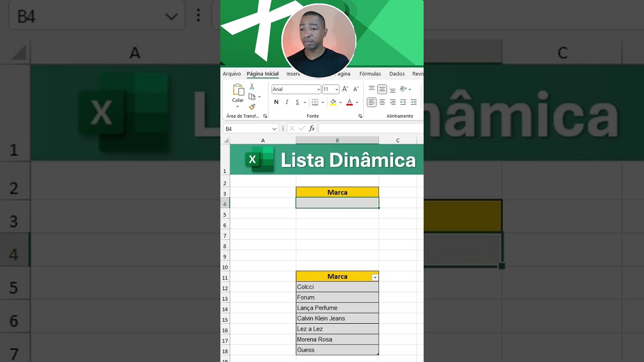
Task: Open the Copy options dropdown arrow
Action: coord(259,97)
